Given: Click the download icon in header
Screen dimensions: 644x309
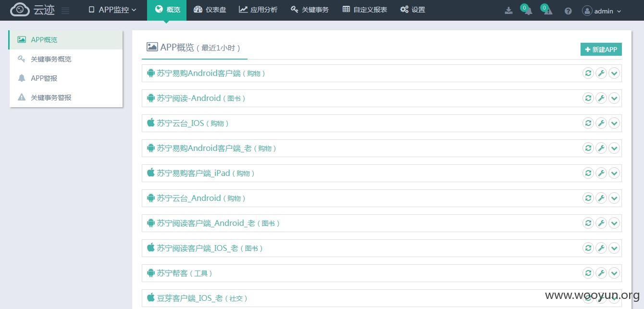Looking at the screenshot, I should [x=508, y=11].
